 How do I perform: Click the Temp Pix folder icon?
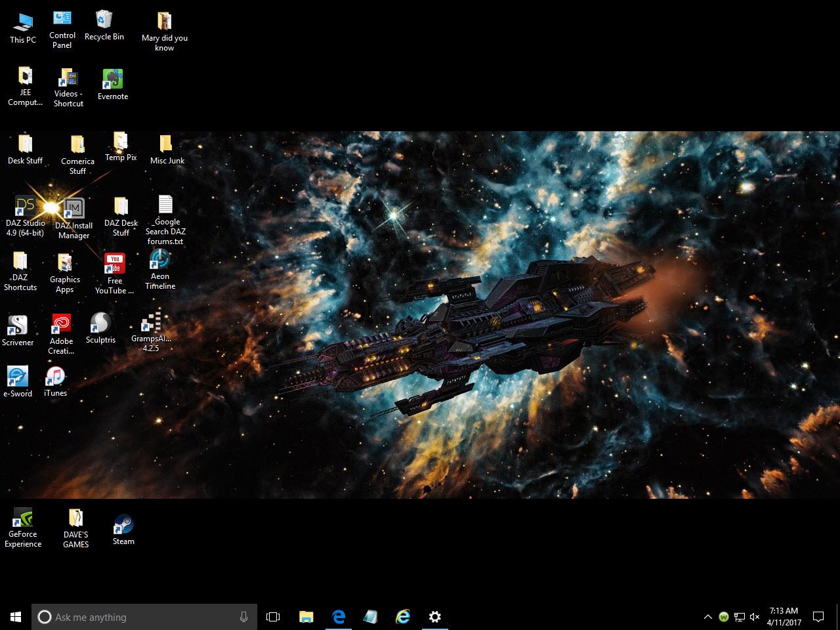point(121,146)
